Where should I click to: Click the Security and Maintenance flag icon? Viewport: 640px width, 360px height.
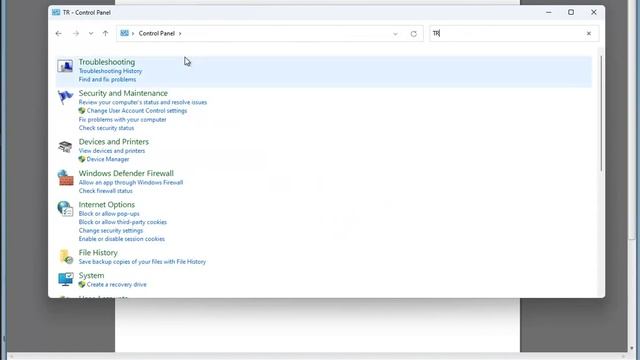(x=65, y=97)
